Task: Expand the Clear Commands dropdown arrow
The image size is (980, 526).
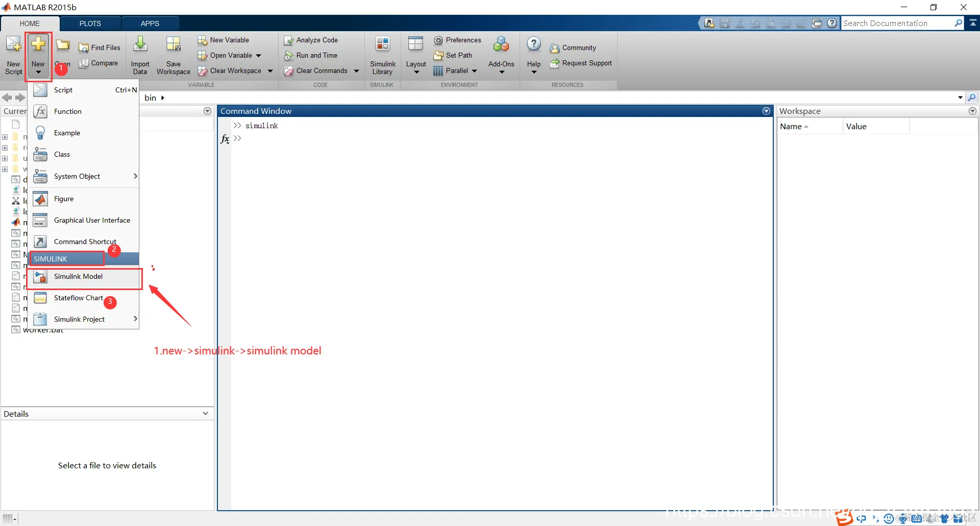Action: click(356, 70)
